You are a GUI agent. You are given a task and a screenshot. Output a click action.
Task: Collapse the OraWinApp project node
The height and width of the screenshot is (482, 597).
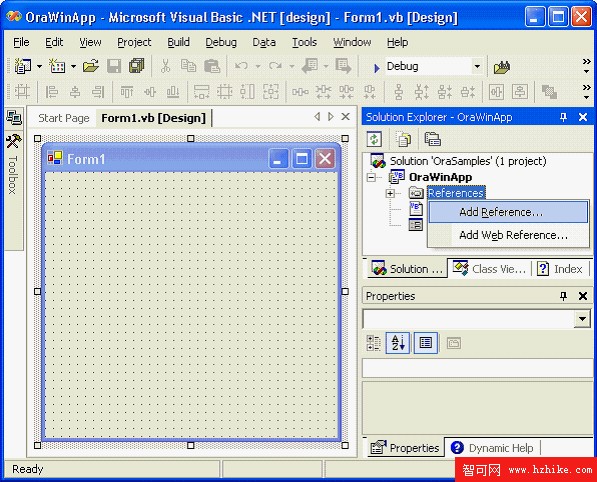pos(371,177)
